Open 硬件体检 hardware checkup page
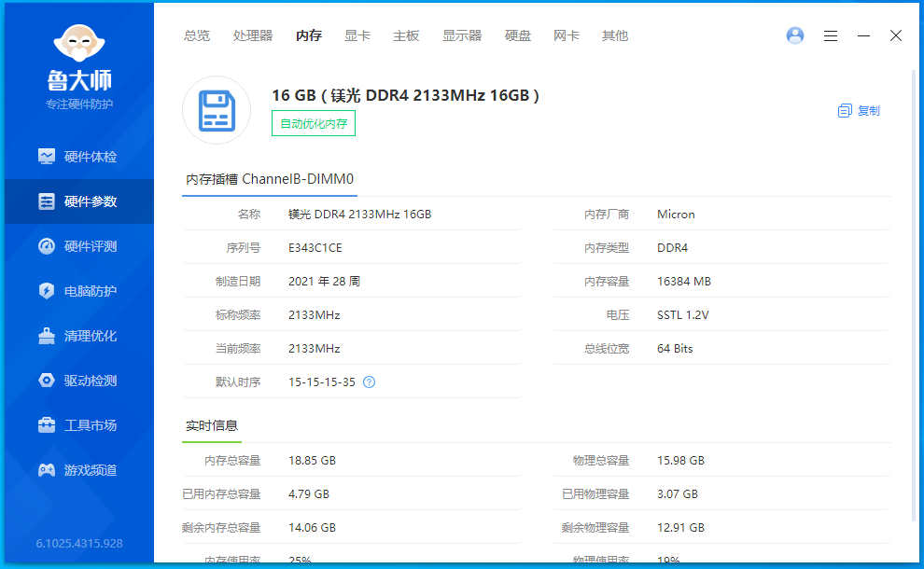This screenshot has width=924, height=569. pos(78,157)
